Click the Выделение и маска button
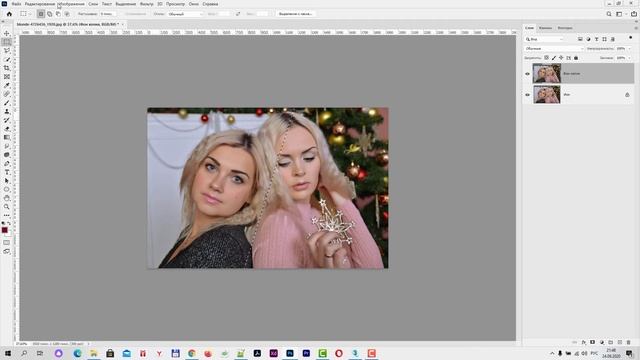Image resolution: width=640 pixels, height=360 pixels. tap(296, 14)
